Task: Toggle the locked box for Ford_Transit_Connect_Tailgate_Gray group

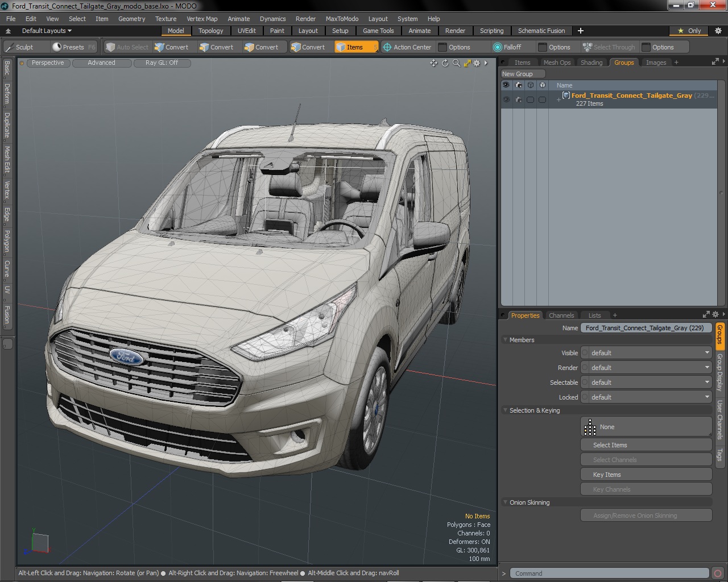Action: (542, 99)
